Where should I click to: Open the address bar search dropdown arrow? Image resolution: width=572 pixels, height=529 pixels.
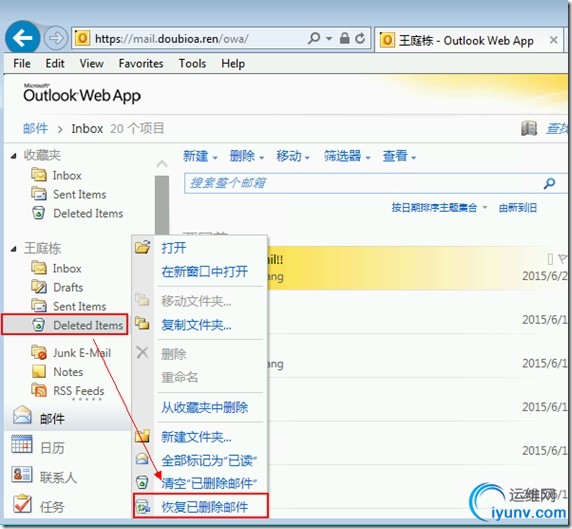[329, 38]
